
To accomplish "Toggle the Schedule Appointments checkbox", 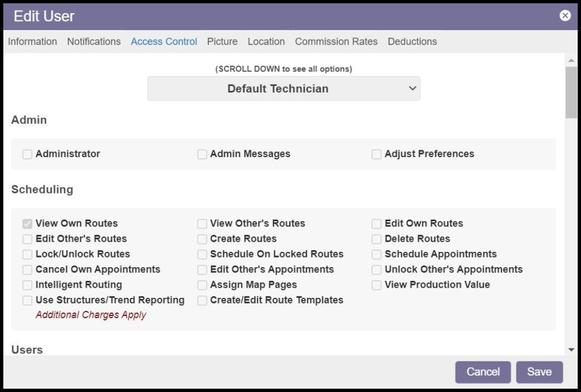I will [x=376, y=254].
